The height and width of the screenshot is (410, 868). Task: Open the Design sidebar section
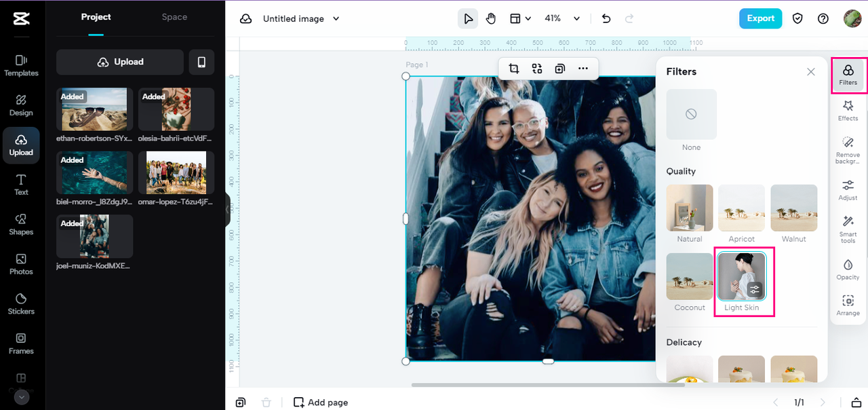click(21, 105)
